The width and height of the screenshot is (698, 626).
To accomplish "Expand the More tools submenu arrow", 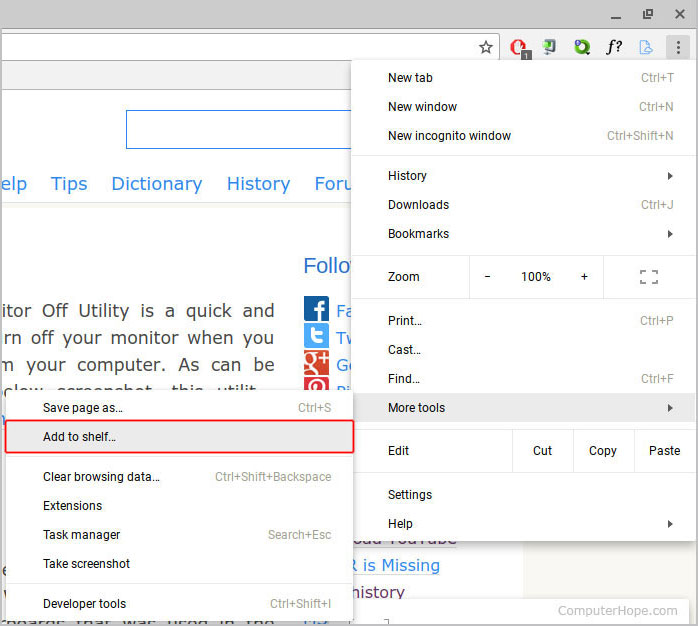I will tap(670, 408).
